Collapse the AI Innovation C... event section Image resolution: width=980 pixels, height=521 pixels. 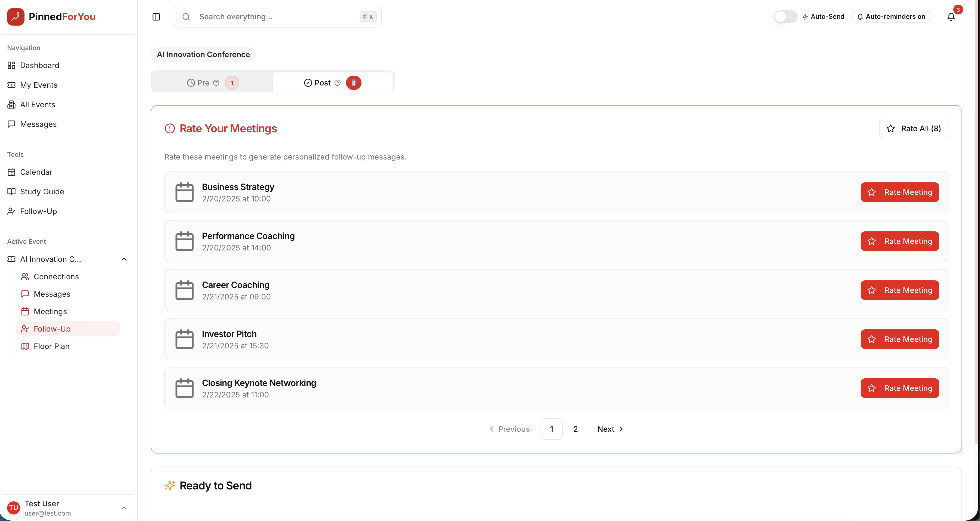point(124,259)
